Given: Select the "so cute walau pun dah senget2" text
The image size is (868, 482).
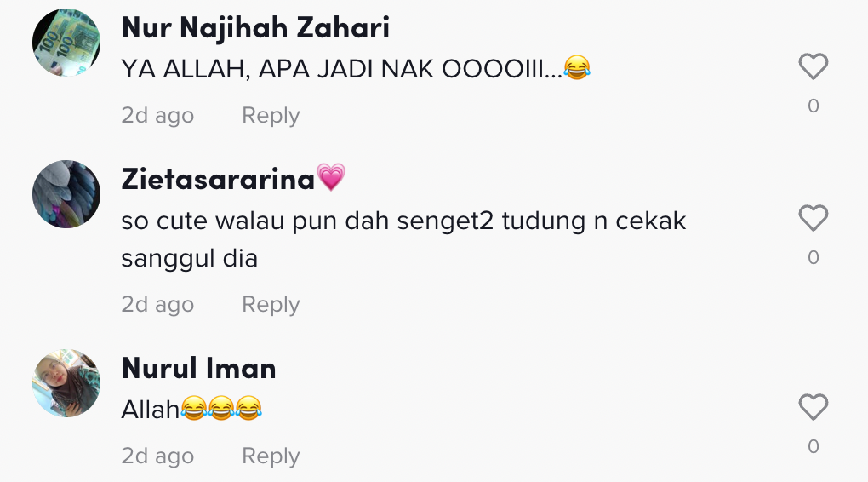Looking at the screenshot, I should pos(403,239).
